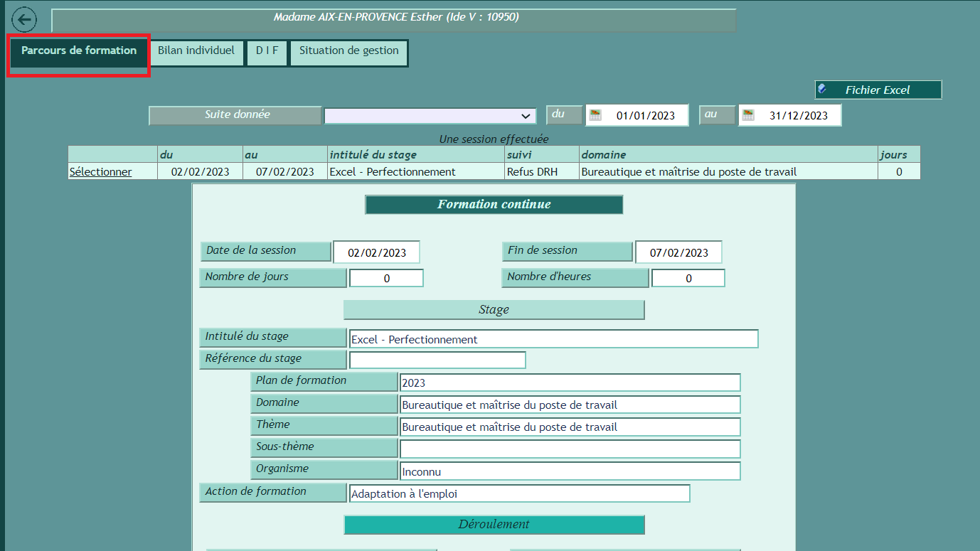Click the Date de la session field
Viewport: 980px width, 551px height.
(x=376, y=252)
